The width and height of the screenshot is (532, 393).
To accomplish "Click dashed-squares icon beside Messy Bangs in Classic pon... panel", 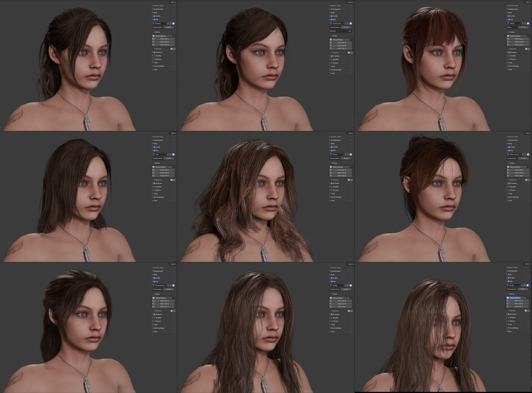I will pyautogui.click(x=348, y=40).
